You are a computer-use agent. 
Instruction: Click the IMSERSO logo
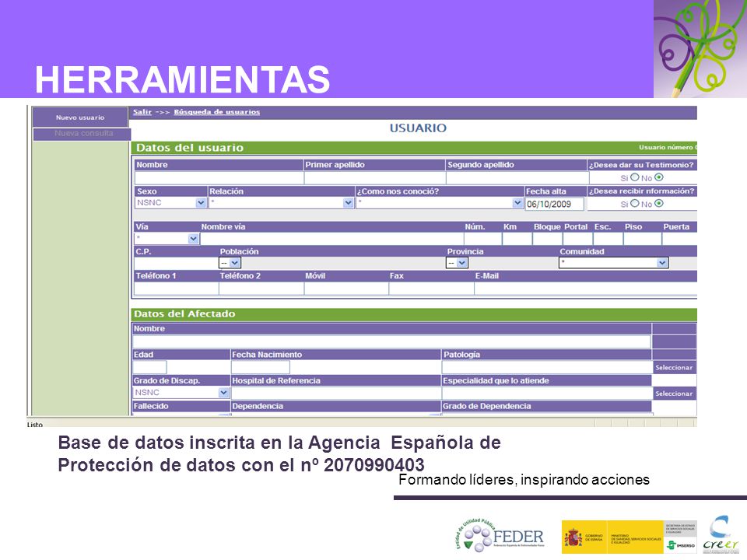680,544
